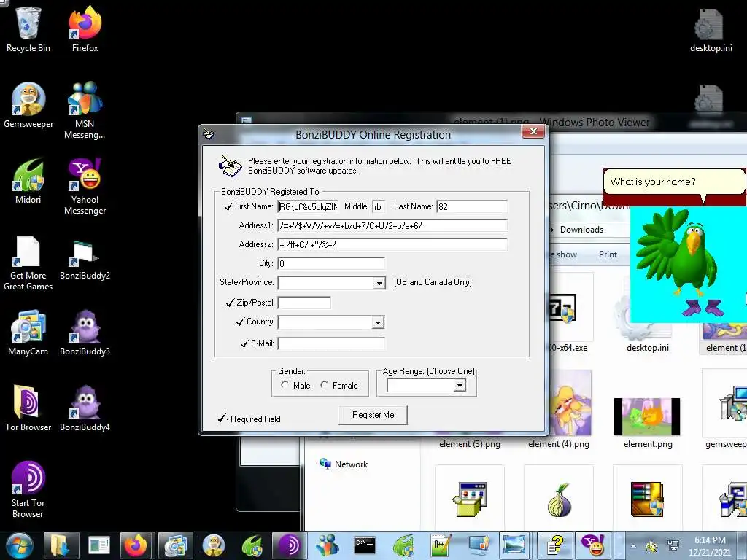Open the folder icon in the taskbar
Image resolution: width=747 pixels, height=560 pixels.
coord(61,545)
